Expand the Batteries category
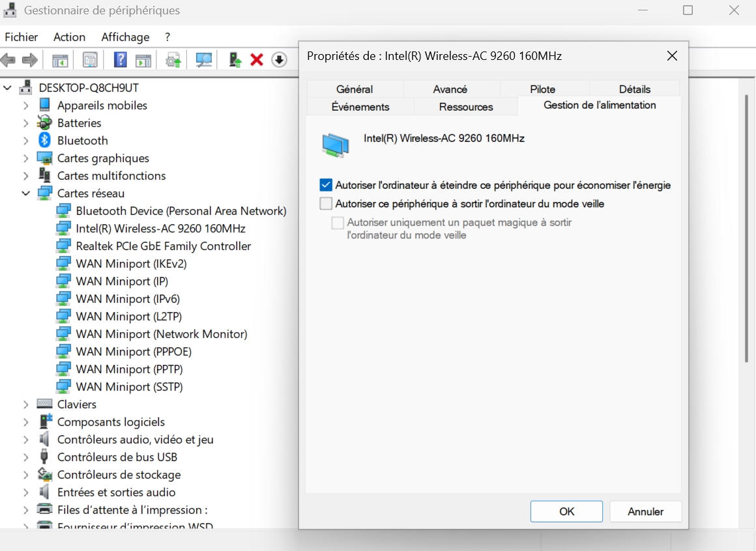756x551 pixels. [x=26, y=123]
